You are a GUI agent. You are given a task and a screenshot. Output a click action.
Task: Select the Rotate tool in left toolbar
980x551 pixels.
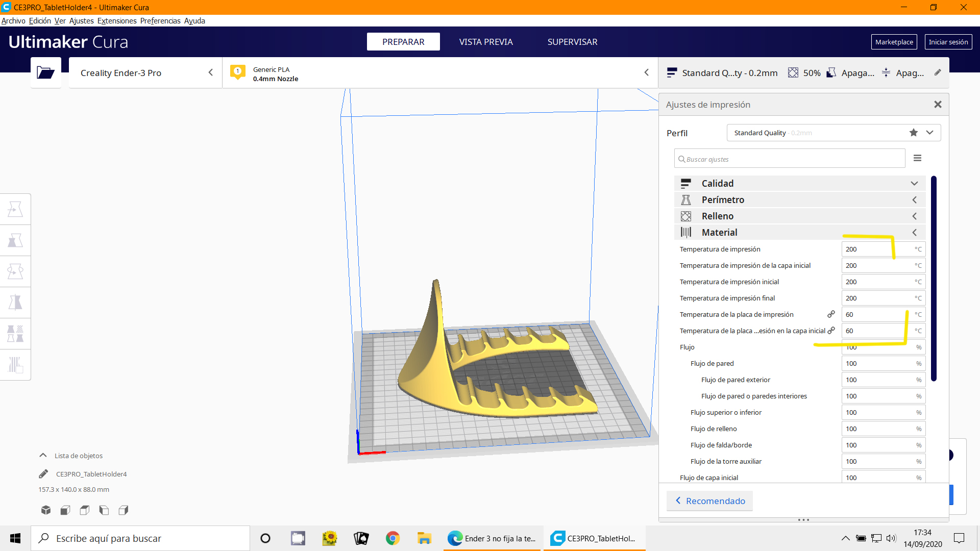tap(15, 271)
